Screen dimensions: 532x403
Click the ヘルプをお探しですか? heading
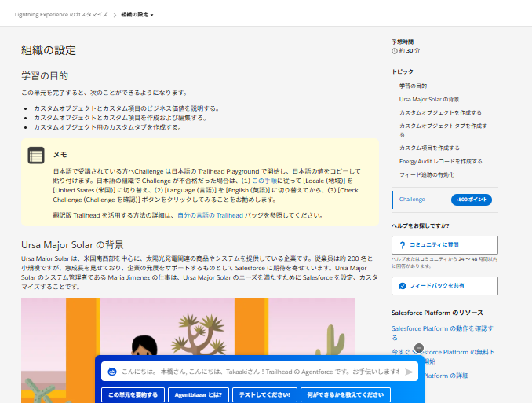(x=421, y=225)
